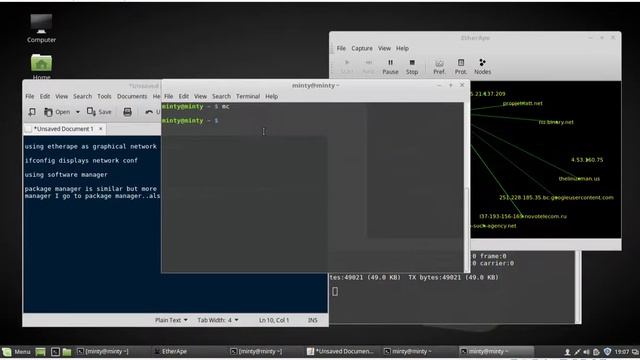The width and height of the screenshot is (640, 360).
Task: Expand the Open recent files arrow
Action: [78, 112]
